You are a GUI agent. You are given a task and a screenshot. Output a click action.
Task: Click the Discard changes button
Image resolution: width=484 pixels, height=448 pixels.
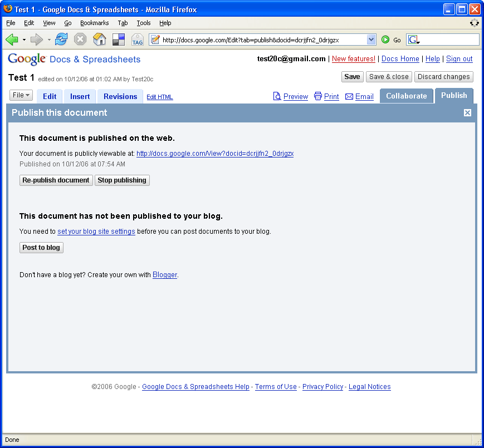[443, 77]
